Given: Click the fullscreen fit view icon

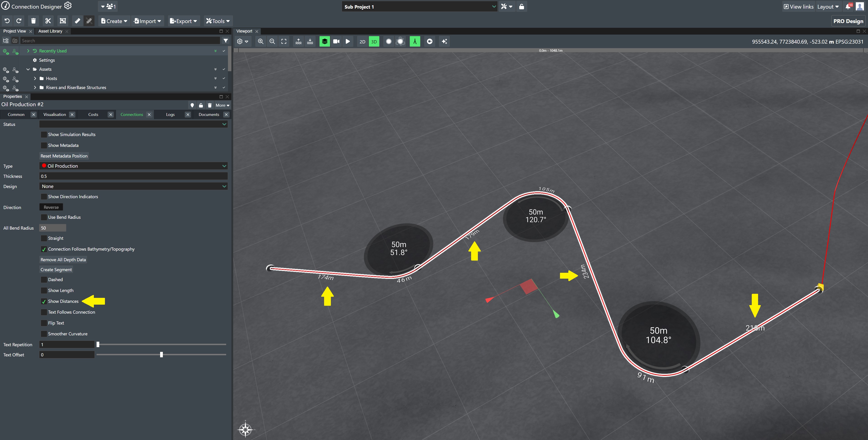Looking at the screenshot, I should pyautogui.click(x=284, y=41).
